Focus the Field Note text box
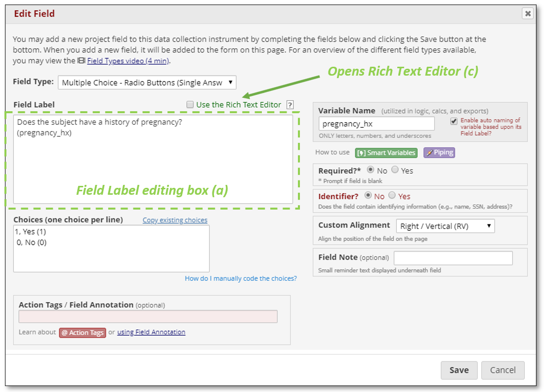 [453, 258]
